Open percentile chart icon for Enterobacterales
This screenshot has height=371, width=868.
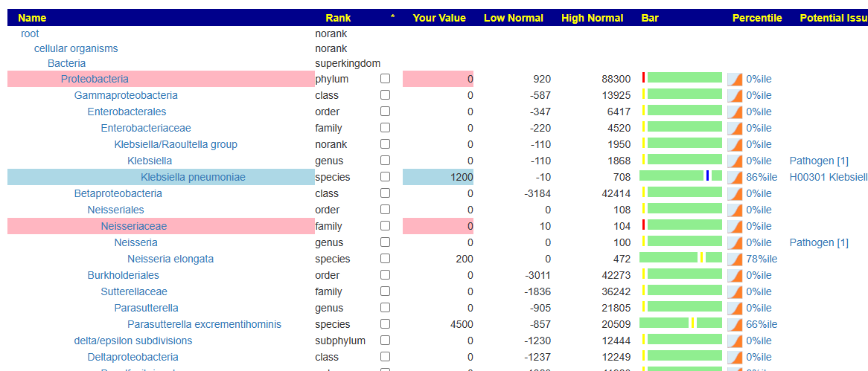tap(735, 112)
